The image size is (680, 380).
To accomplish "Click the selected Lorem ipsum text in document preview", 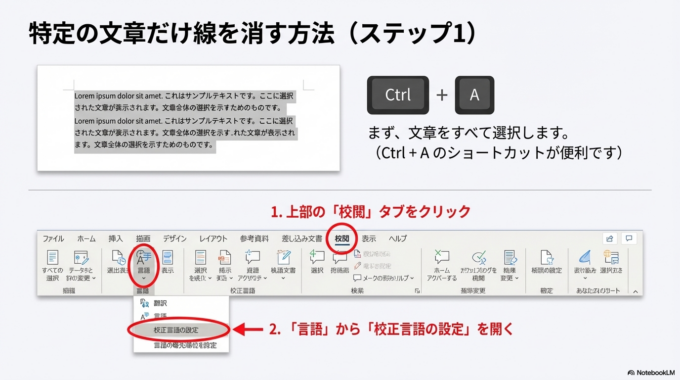I will 185,120.
